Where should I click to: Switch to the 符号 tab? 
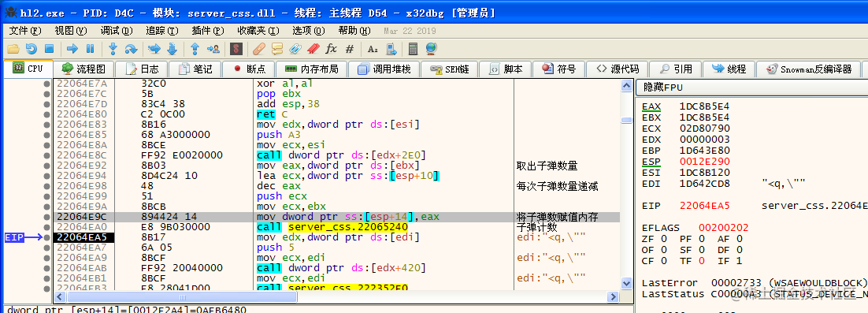click(x=559, y=69)
